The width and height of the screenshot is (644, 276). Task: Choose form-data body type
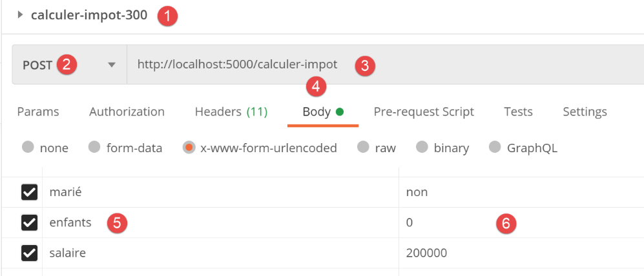94,148
